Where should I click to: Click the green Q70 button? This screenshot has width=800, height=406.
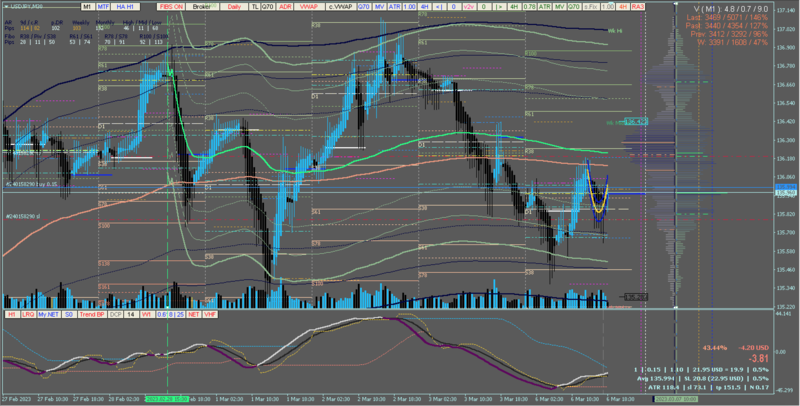(x=574, y=7)
